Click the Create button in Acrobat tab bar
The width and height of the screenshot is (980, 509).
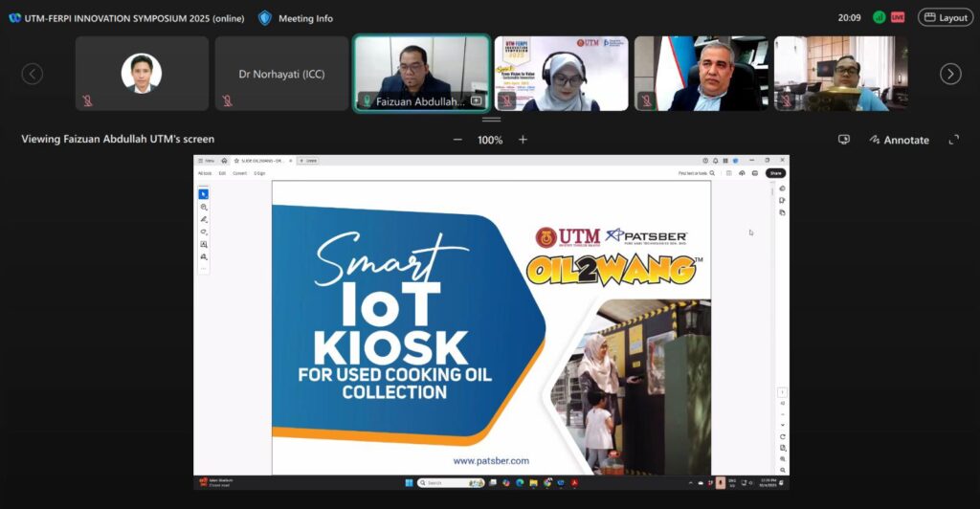coord(307,161)
